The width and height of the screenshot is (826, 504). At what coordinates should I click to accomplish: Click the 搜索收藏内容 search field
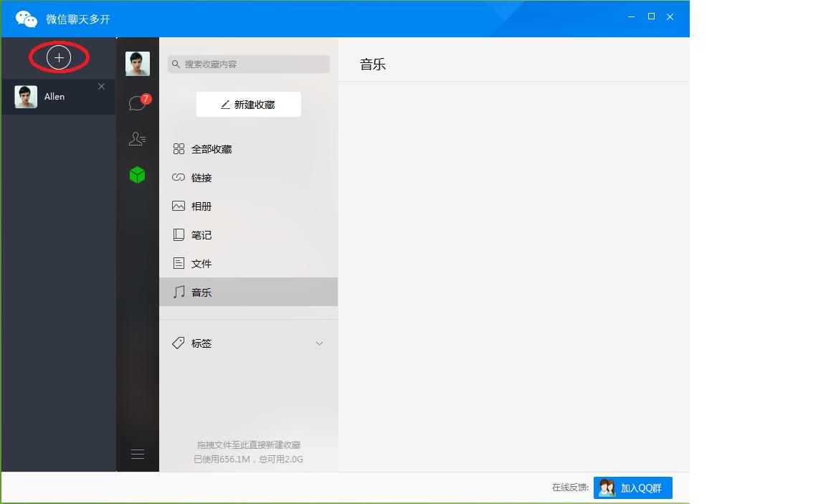coord(248,64)
